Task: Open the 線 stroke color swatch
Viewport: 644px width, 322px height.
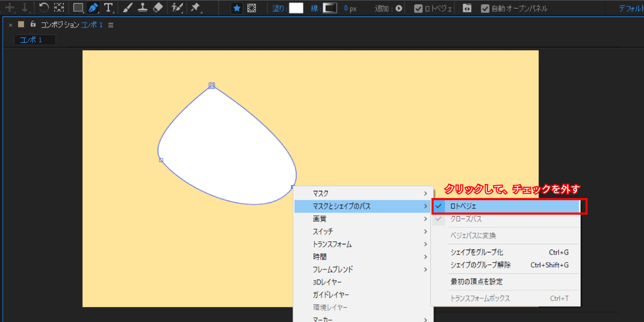Action: pos(330,8)
